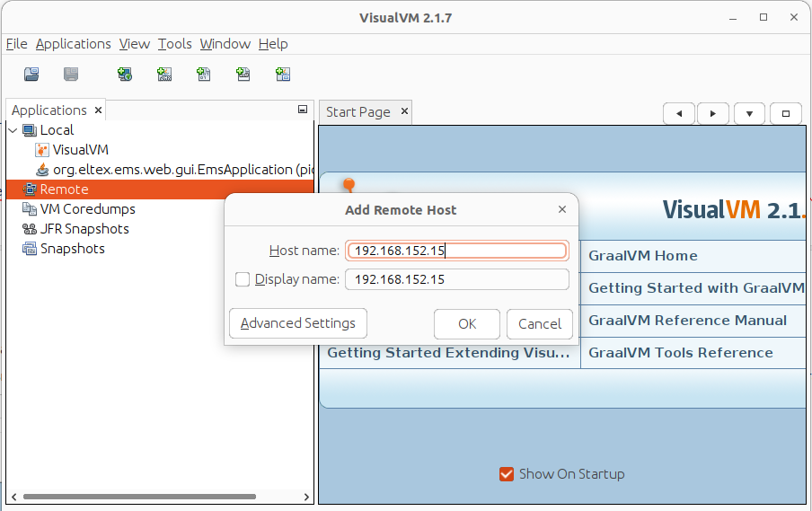This screenshot has height=511, width=812.
Task: Select the VisualVM tree item
Action: coord(80,150)
